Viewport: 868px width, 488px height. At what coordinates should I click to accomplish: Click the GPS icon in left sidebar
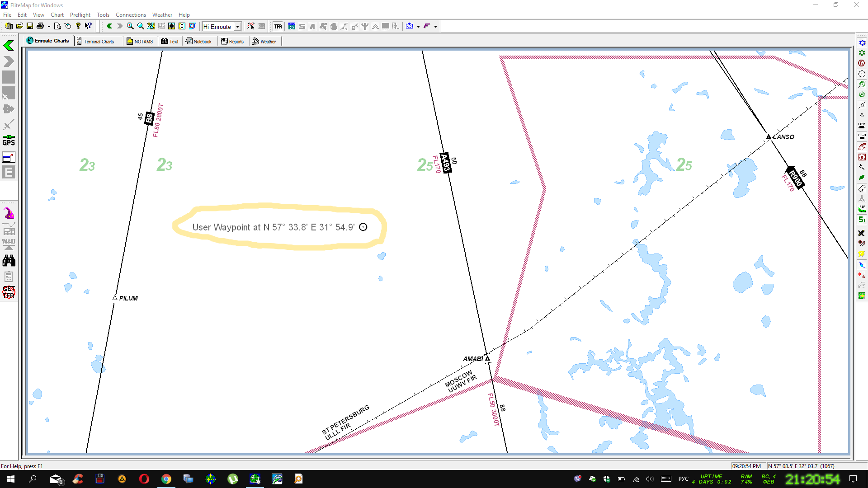pyautogui.click(x=9, y=140)
